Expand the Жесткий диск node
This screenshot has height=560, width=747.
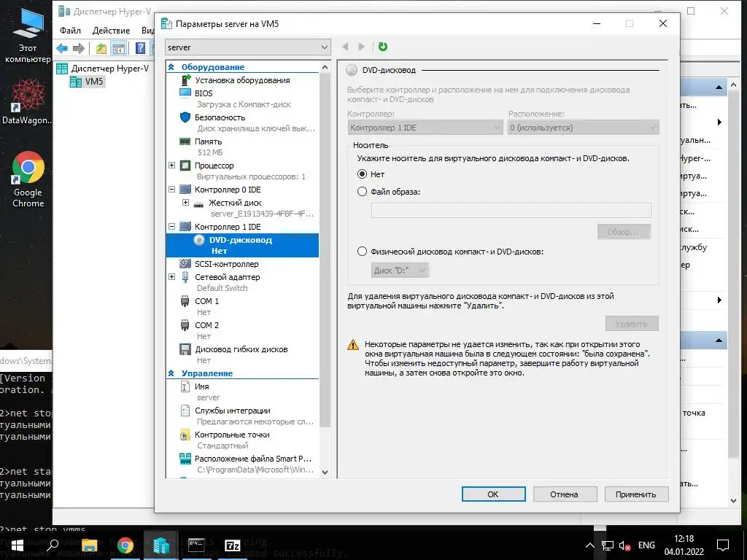click(186, 203)
